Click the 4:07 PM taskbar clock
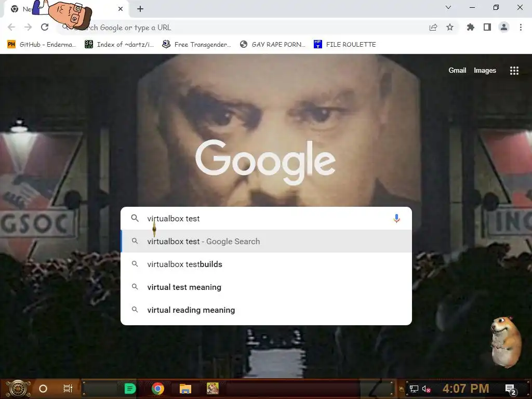 click(466, 389)
